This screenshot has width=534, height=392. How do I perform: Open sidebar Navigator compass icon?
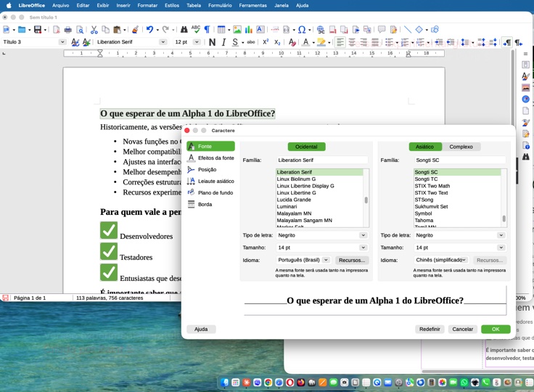click(x=525, y=99)
